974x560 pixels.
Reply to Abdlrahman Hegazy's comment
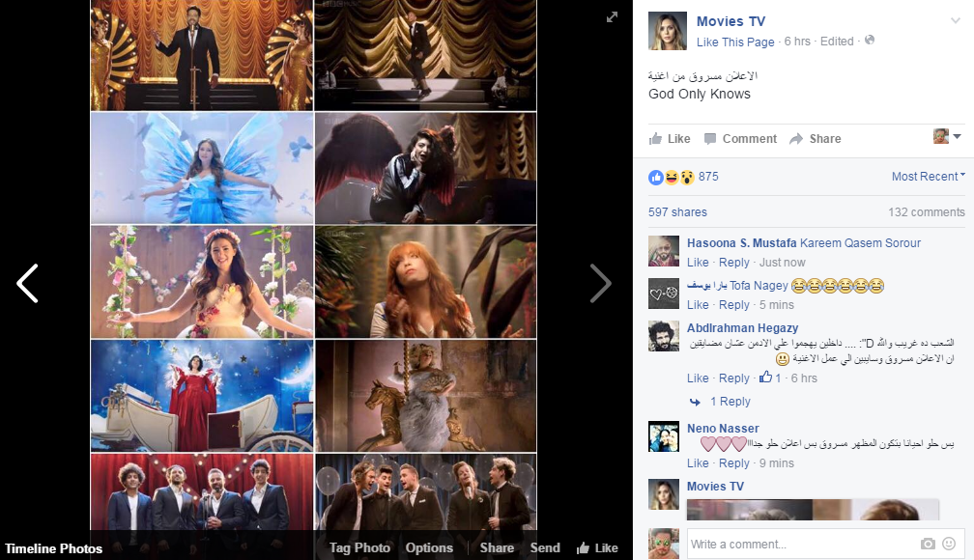734,378
